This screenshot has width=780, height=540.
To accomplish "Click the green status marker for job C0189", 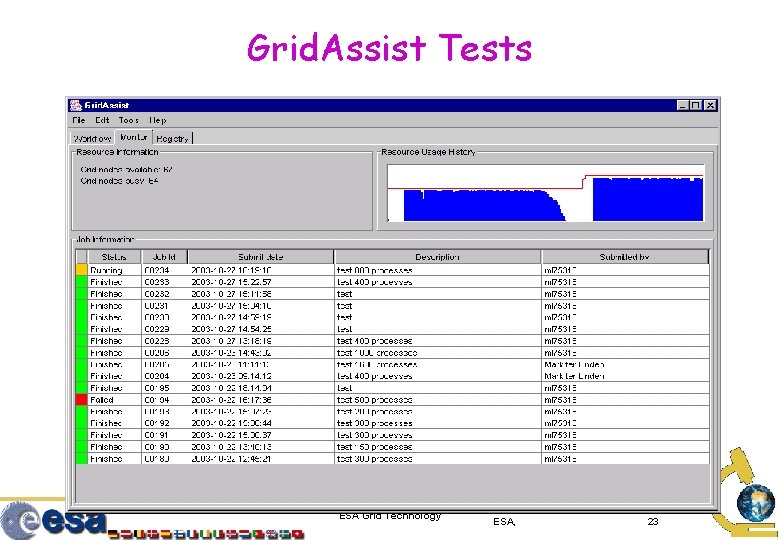I will point(82,458).
